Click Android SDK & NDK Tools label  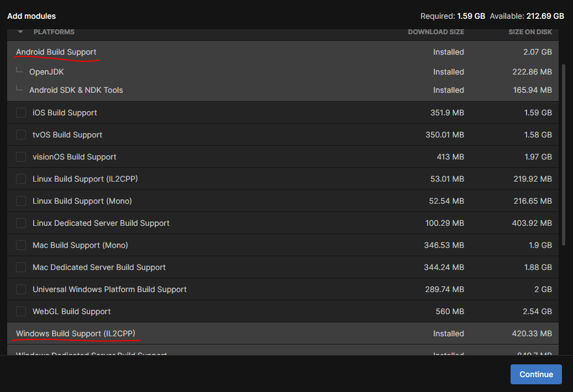pos(76,90)
